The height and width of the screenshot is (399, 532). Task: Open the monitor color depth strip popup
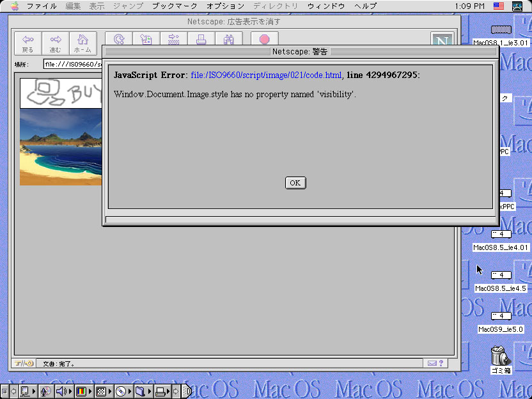point(84,391)
